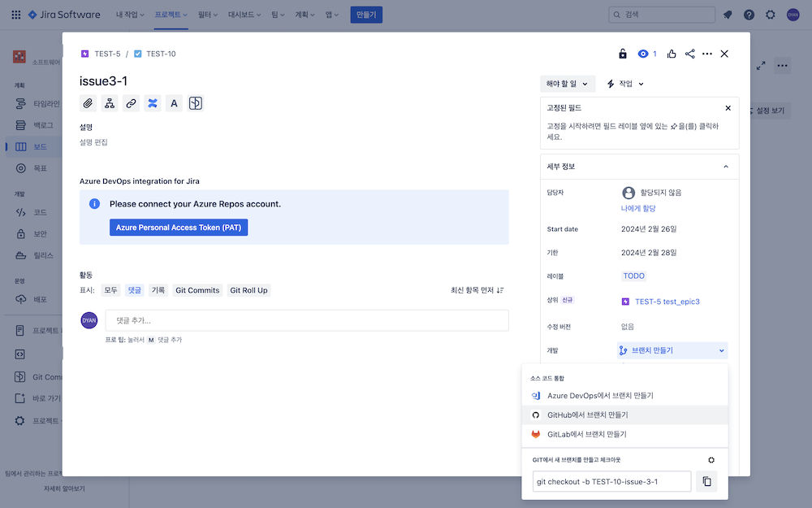812x508 pixels.
Task: Select Azure DevOps에서 브랜치 만들기
Action: (625, 396)
